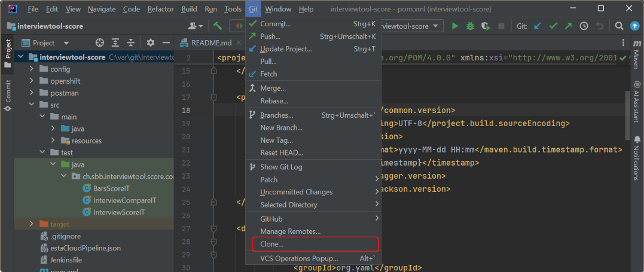Expand the resources folder

(x=53, y=140)
